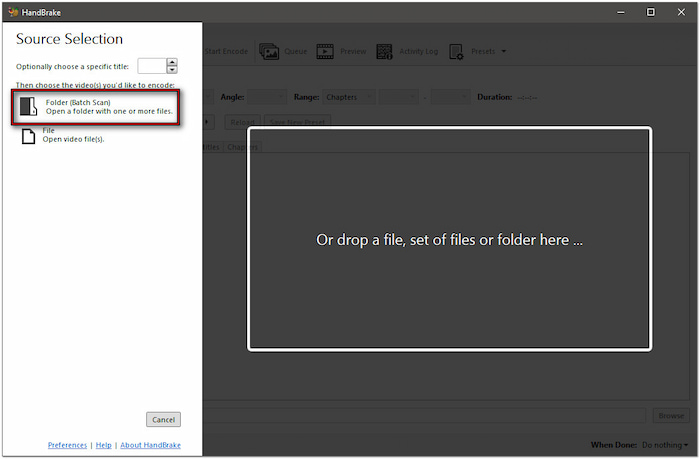
Task: Decrease the specific title number
Action: point(172,70)
